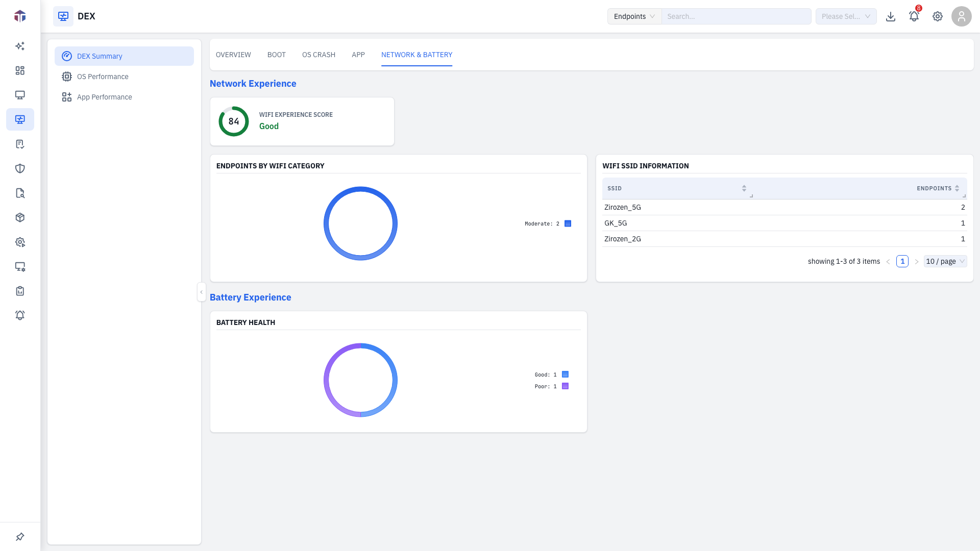Sort the SSID column

click(x=744, y=188)
